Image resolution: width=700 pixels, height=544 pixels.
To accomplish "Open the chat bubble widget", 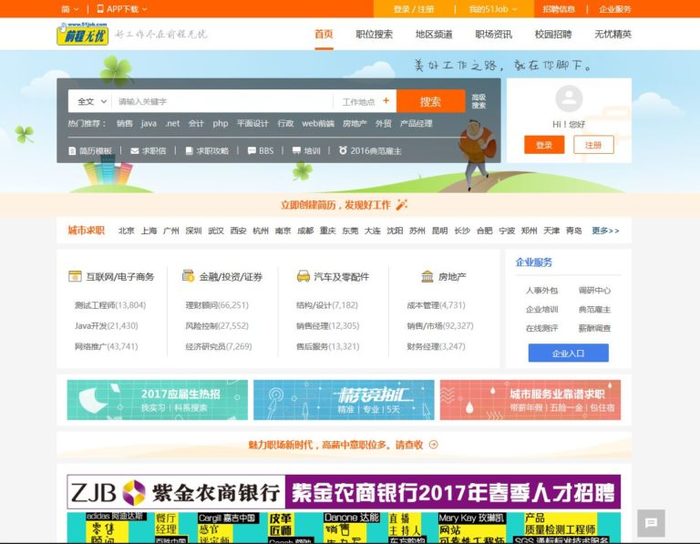I will pos(649,522).
